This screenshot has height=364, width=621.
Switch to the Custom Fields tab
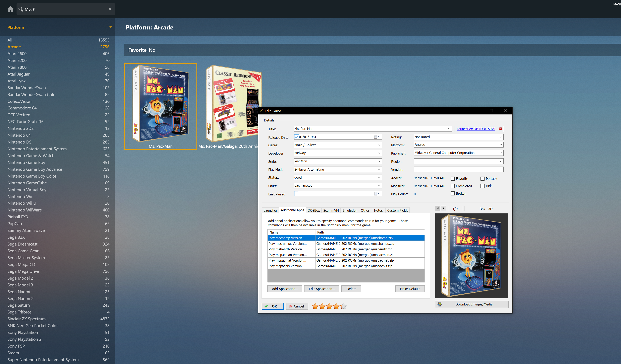[x=397, y=210]
